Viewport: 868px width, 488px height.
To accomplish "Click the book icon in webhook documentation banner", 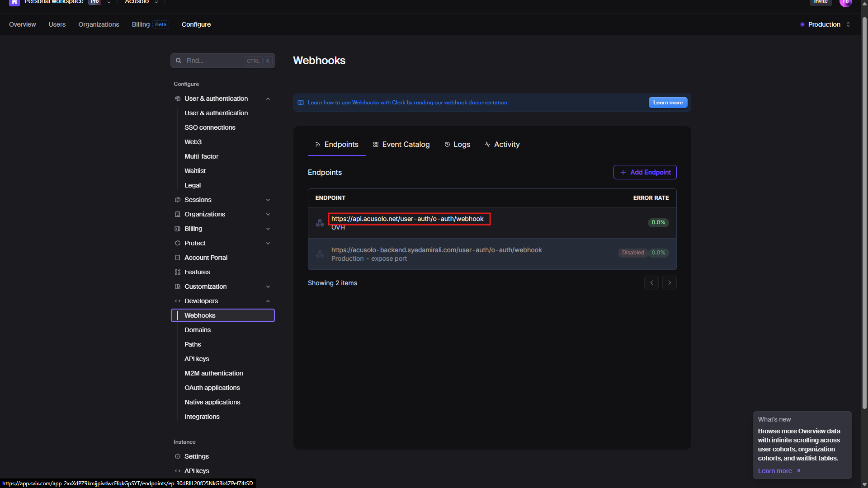I will click(x=301, y=103).
